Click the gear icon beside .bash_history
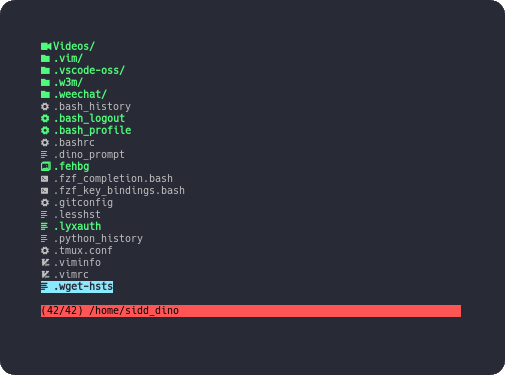This screenshot has height=375, width=505. pos(45,107)
